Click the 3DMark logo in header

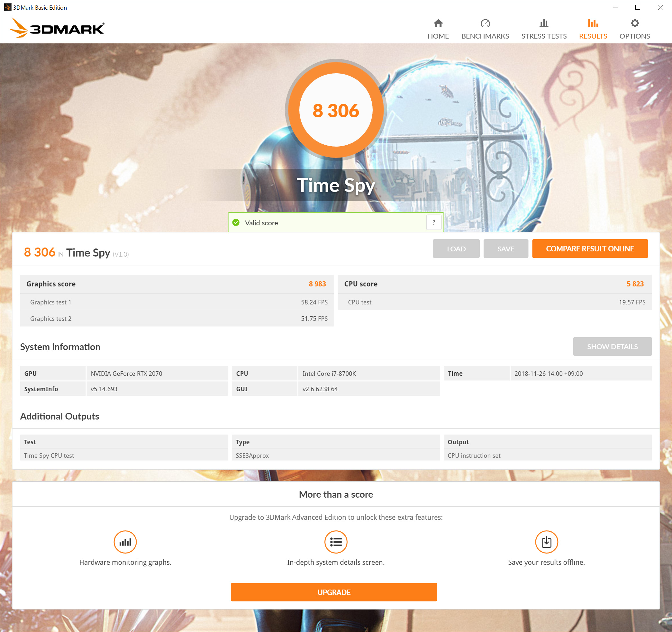[57, 28]
